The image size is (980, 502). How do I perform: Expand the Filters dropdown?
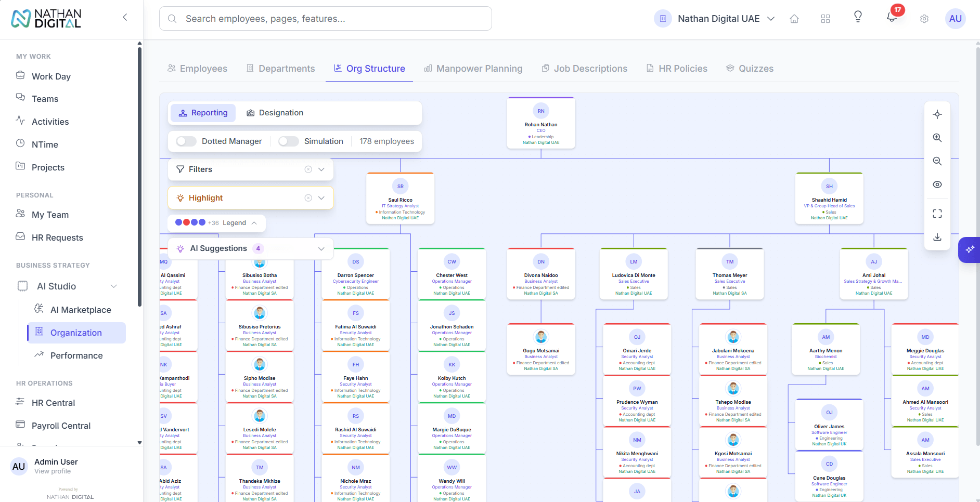[x=321, y=169]
